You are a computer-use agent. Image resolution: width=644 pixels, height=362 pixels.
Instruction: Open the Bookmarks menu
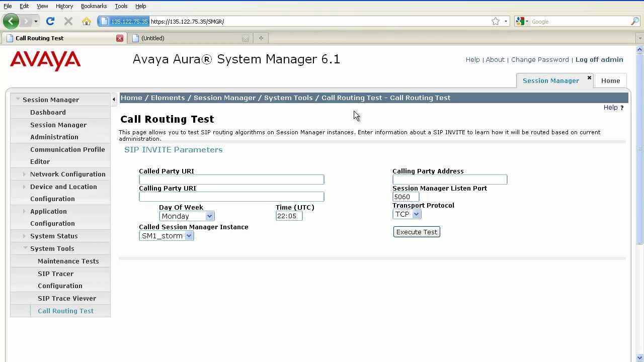click(x=94, y=6)
